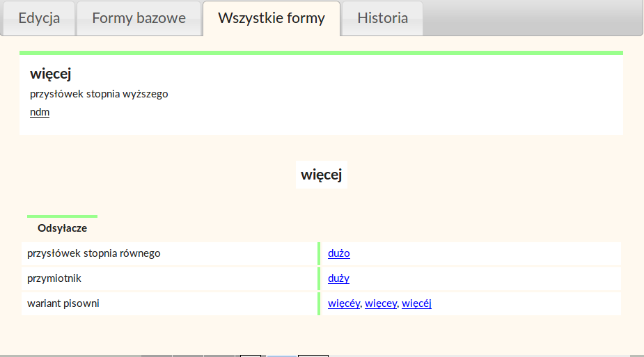Switch to the Edycja tab
Image resolution: width=644 pixels, height=357 pixels.
click(x=39, y=18)
